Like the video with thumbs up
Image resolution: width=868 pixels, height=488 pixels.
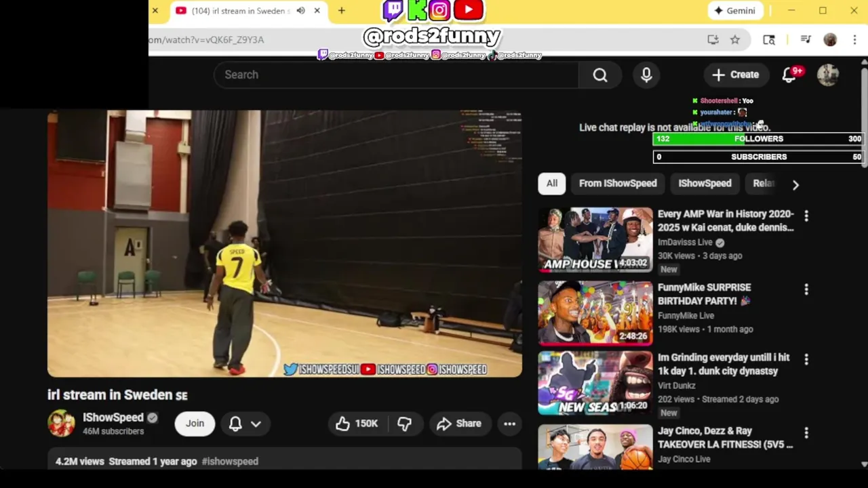357,424
